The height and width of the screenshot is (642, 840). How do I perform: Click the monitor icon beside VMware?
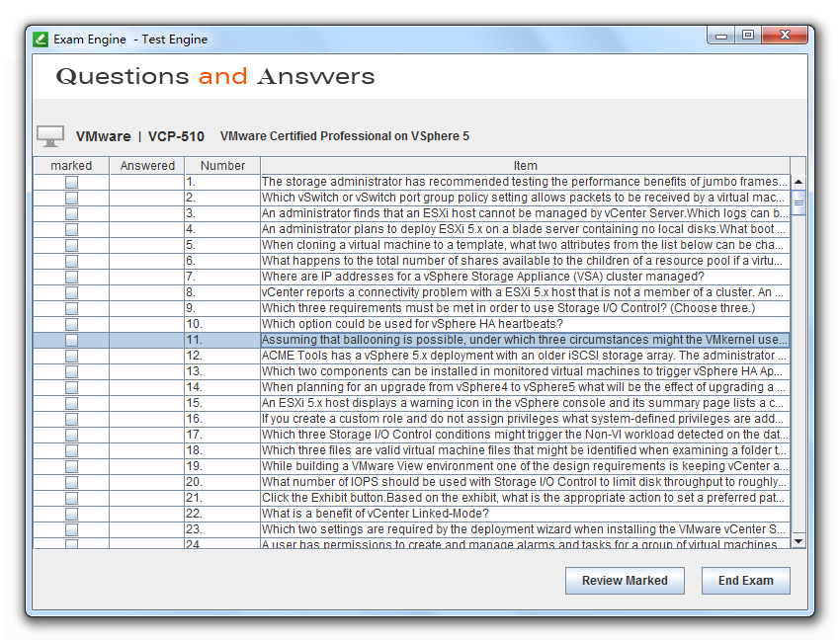pyautogui.click(x=50, y=136)
